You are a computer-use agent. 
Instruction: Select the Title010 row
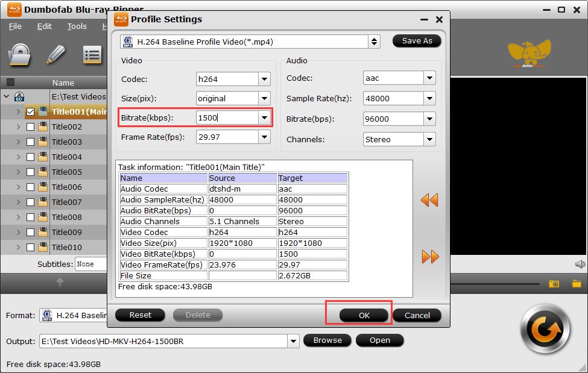(54, 247)
